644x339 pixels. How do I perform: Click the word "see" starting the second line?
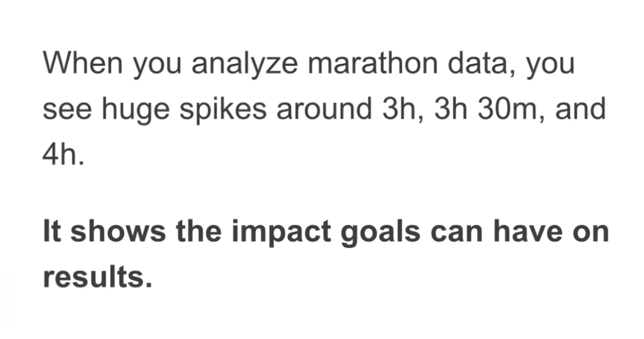click(x=67, y=110)
